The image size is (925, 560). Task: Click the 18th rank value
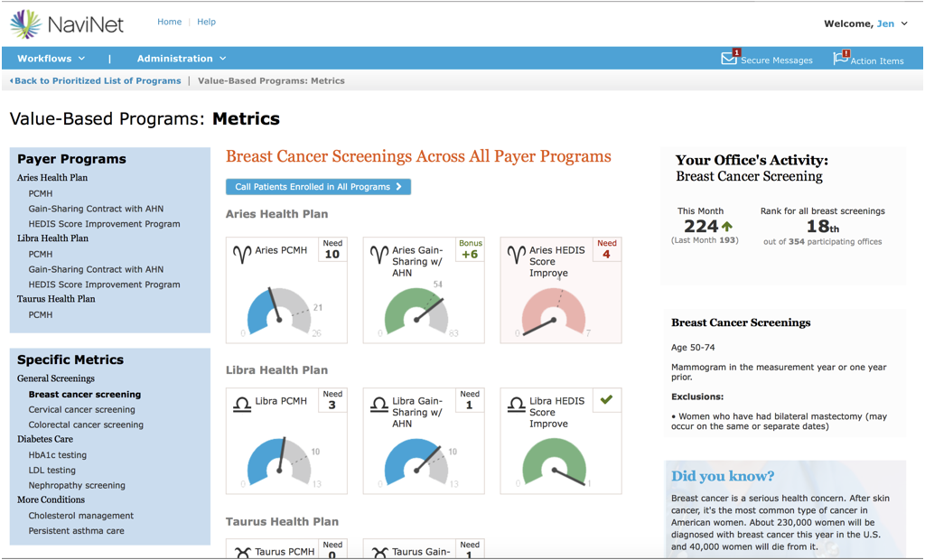point(822,227)
